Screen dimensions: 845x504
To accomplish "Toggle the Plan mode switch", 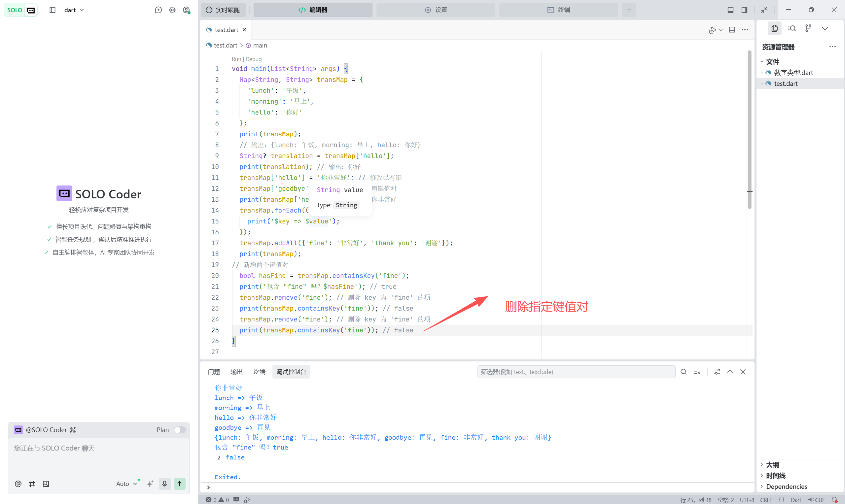I will [x=180, y=430].
